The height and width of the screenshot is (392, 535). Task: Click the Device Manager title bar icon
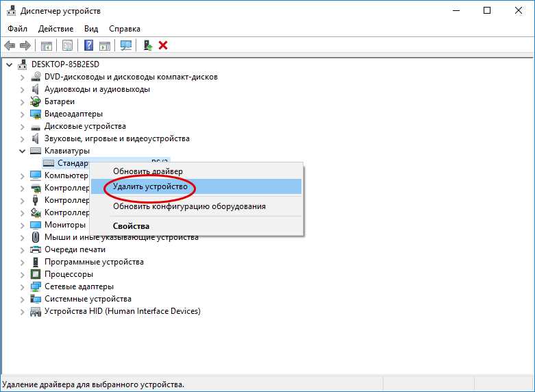(11, 10)
